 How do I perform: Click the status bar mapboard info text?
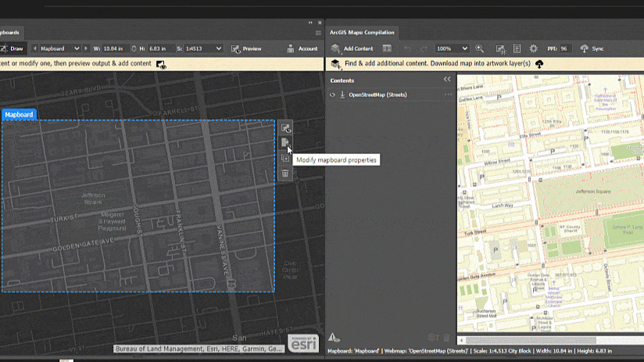tap(470, 351)
